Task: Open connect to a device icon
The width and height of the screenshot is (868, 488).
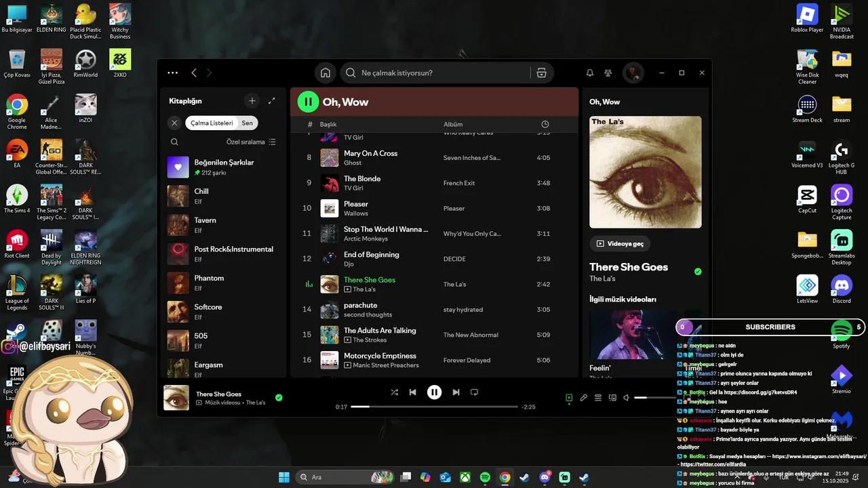Action: pyautogui.click(x=613, y=398)
